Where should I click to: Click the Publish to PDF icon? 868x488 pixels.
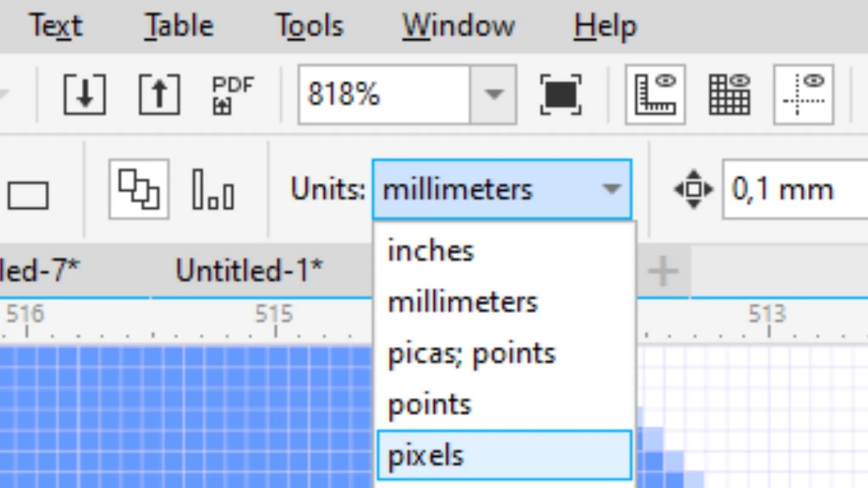232,95
